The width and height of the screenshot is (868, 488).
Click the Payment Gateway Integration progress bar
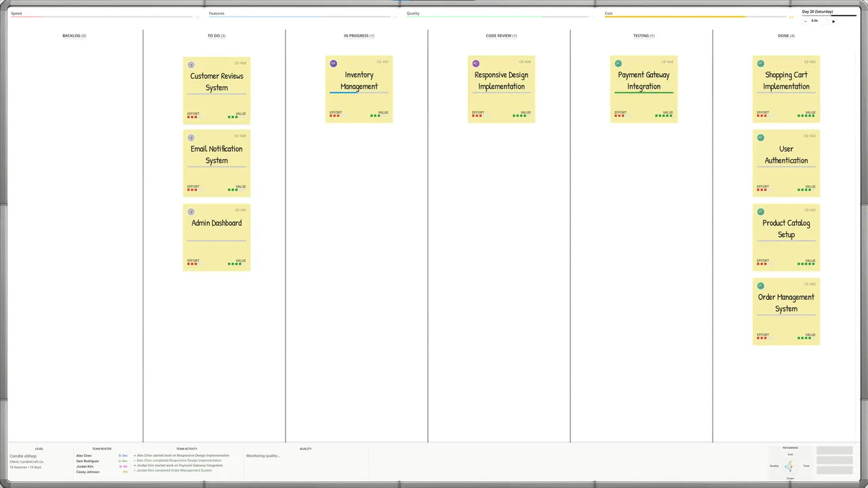click(x=644, y=92)
